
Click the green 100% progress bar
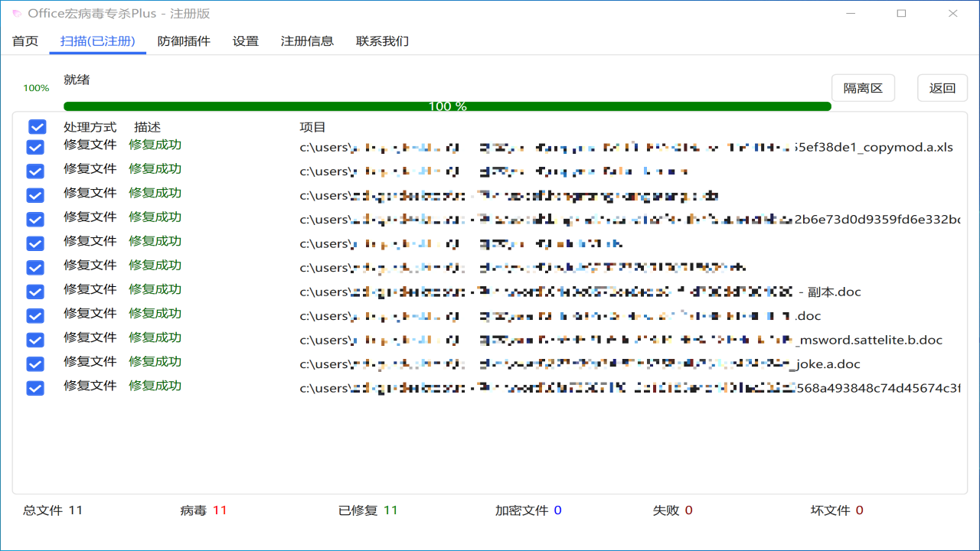point(446,106)
